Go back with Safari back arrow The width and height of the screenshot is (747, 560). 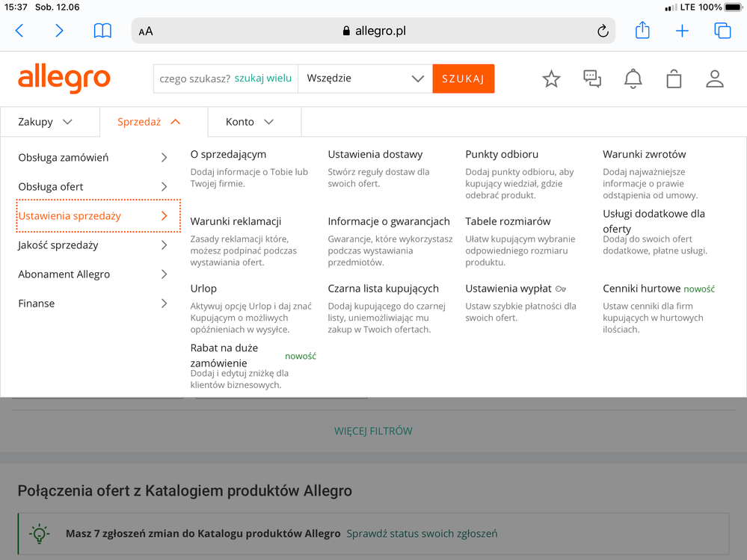20,31
